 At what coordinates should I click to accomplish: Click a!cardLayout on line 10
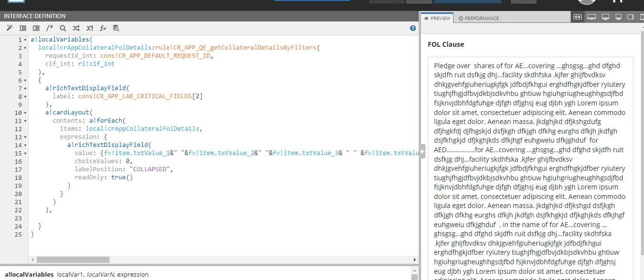tap(67, 113)
